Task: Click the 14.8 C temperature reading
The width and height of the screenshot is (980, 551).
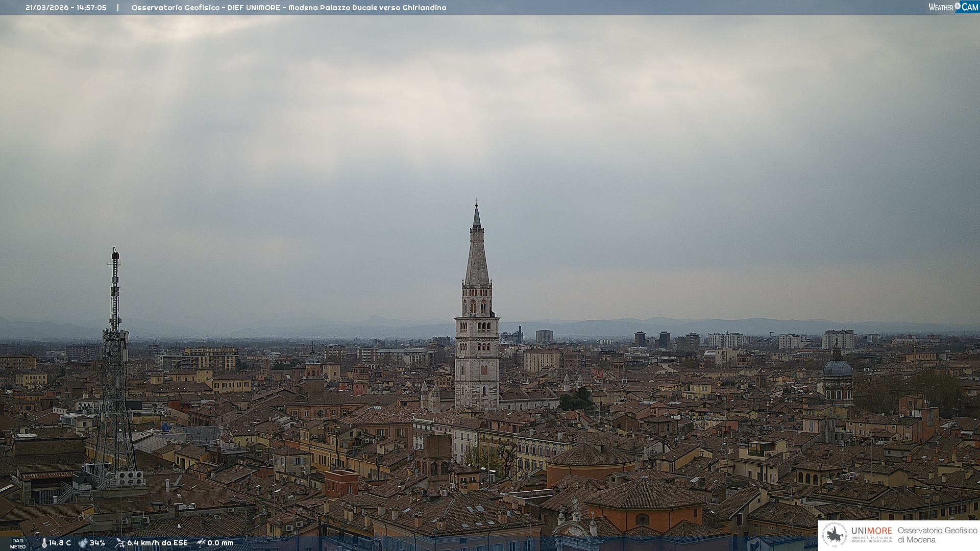Action: coord(60,543)
